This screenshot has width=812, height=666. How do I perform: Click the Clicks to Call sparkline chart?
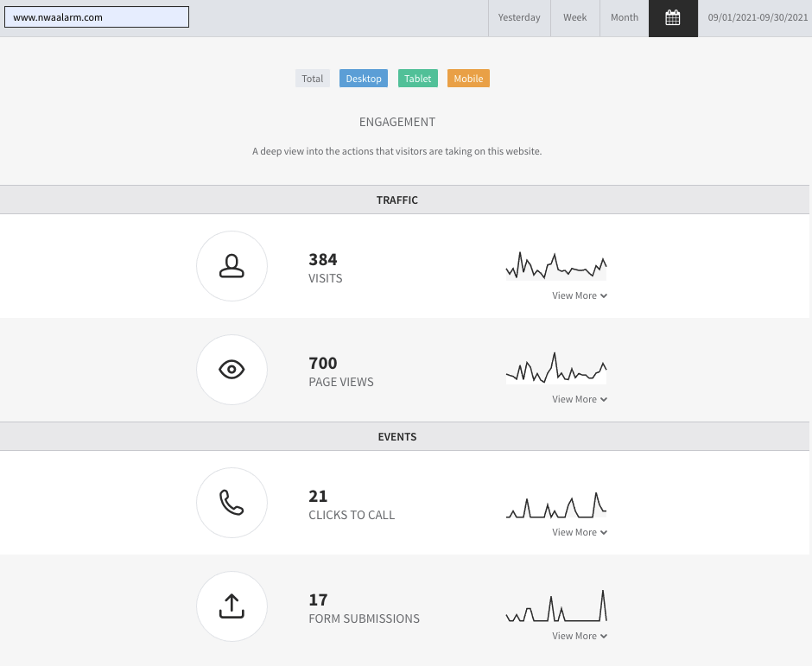pyautogui.click(x=556, y=505)
